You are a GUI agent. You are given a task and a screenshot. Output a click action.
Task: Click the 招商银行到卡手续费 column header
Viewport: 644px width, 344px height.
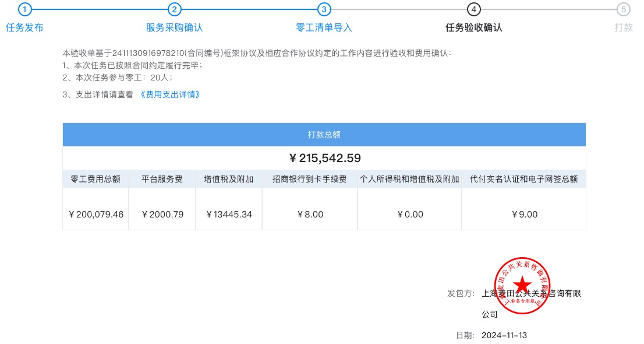pyautogui.click(x=309, y=180)
